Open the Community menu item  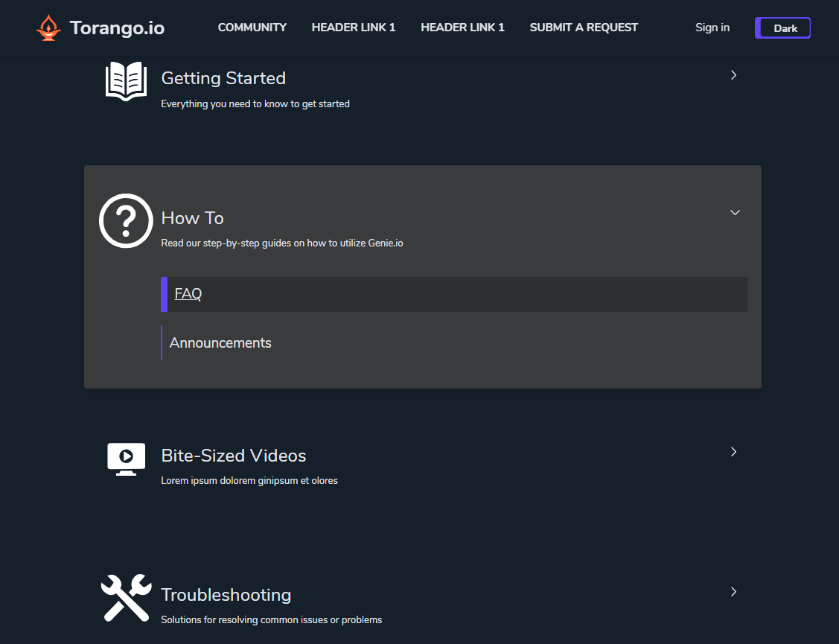click(x=252, y=28)
